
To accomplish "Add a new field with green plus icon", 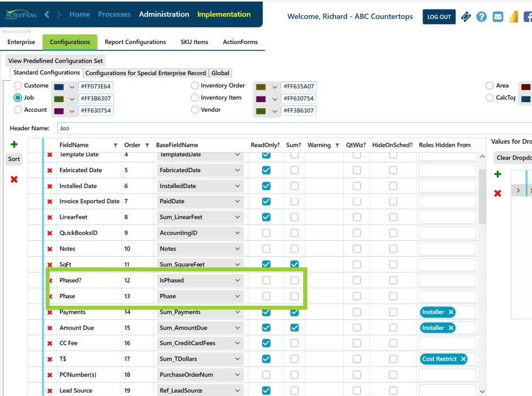I will [x=14, y=144].
